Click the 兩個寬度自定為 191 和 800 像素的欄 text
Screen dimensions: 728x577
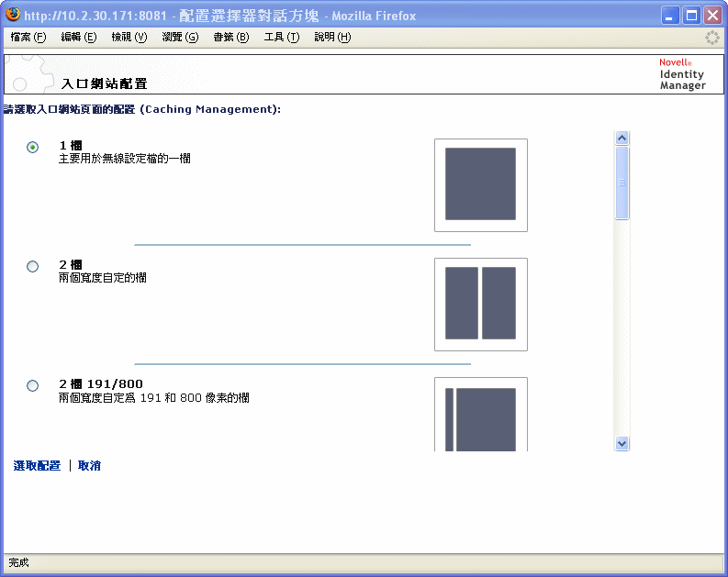[x=154, y=398]
